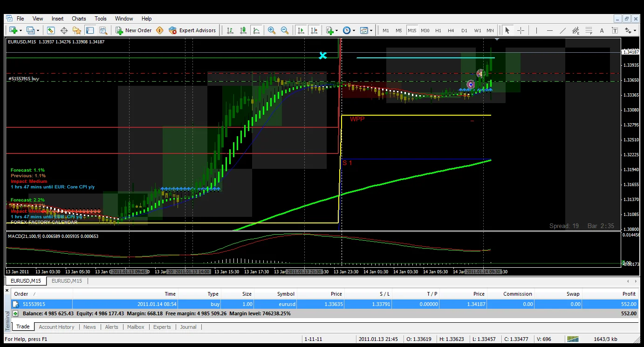Click the New Order button
644x347 pixels.
pyautogui.click(x=134, y=30)
